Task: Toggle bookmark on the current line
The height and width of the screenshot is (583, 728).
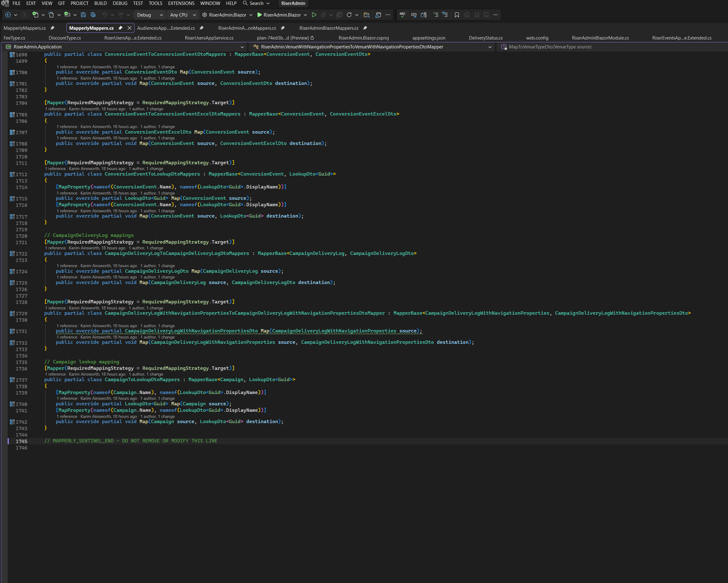Action: [x=457, y=15]
